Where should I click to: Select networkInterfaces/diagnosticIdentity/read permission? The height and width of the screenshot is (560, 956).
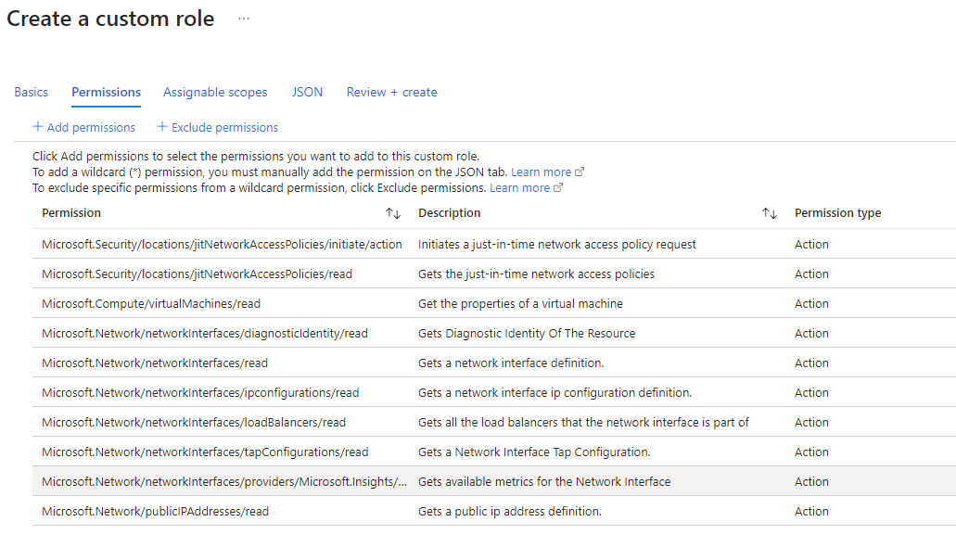pyautogui.click(x=205, y=334)
